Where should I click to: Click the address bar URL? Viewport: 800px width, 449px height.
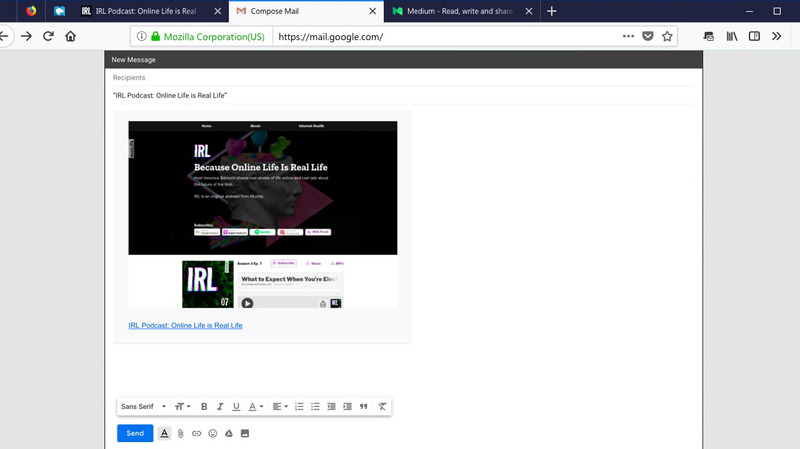pos(331,37)
